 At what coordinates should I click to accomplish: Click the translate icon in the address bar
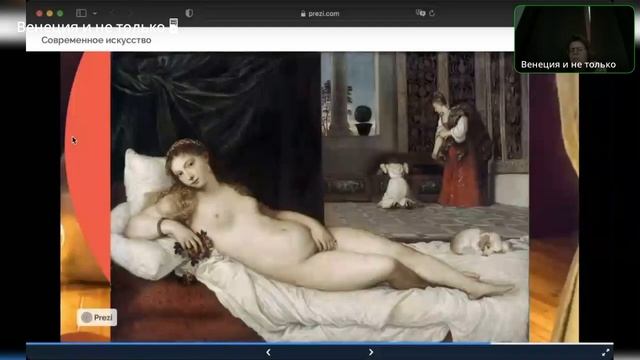[420, 13]
